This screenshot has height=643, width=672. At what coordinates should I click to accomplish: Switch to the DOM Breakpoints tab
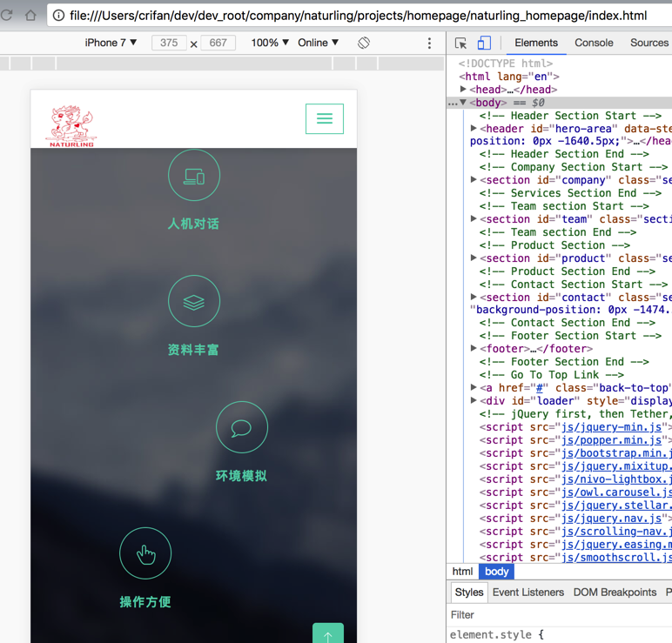point(615,593)
